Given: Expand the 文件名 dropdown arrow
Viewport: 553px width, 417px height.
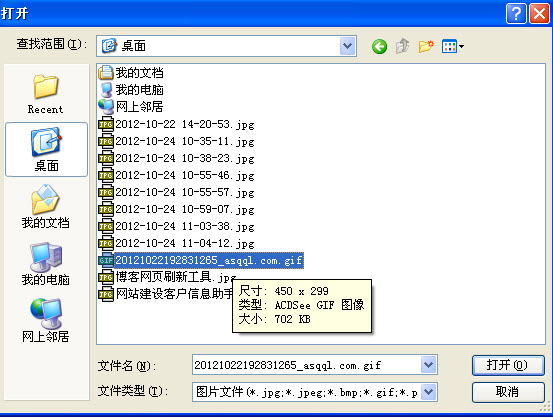Looking at the screenshot, I should [429, 364].
